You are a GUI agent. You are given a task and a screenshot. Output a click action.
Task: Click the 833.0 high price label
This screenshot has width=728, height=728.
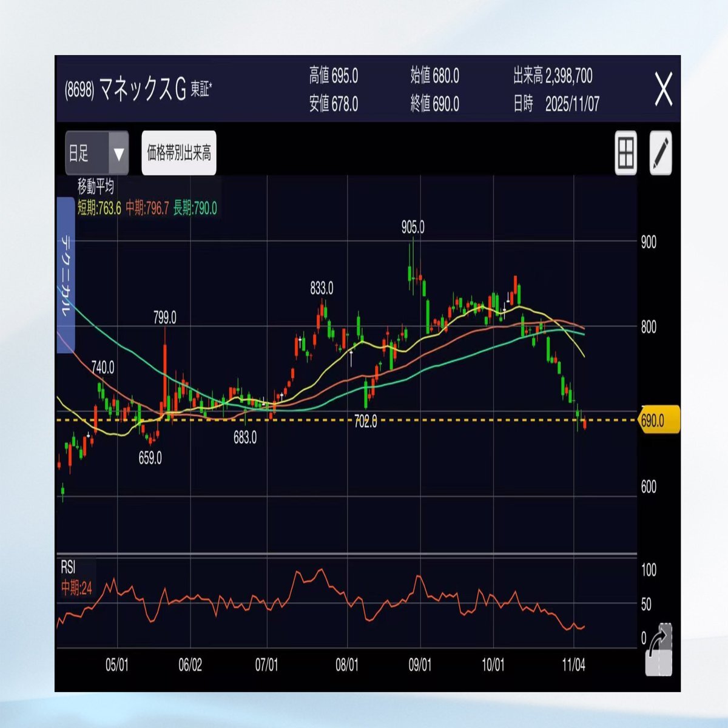click(322, 288)
